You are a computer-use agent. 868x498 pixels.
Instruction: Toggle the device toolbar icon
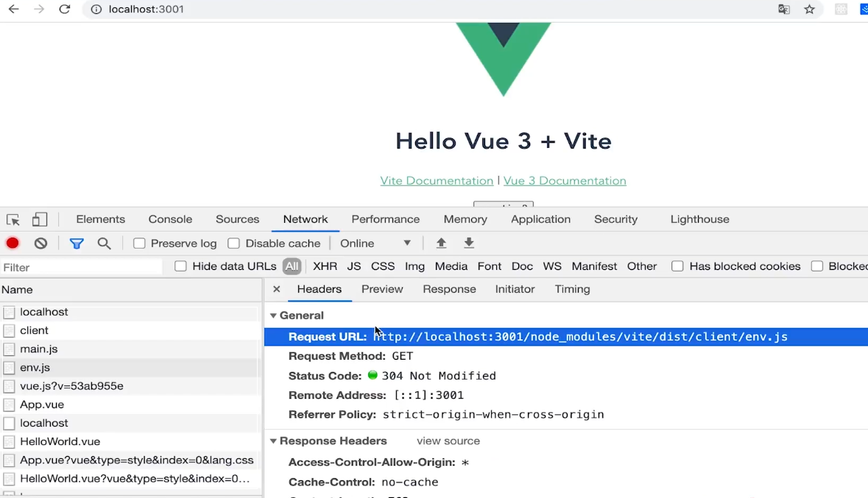(x=39, y=220)
